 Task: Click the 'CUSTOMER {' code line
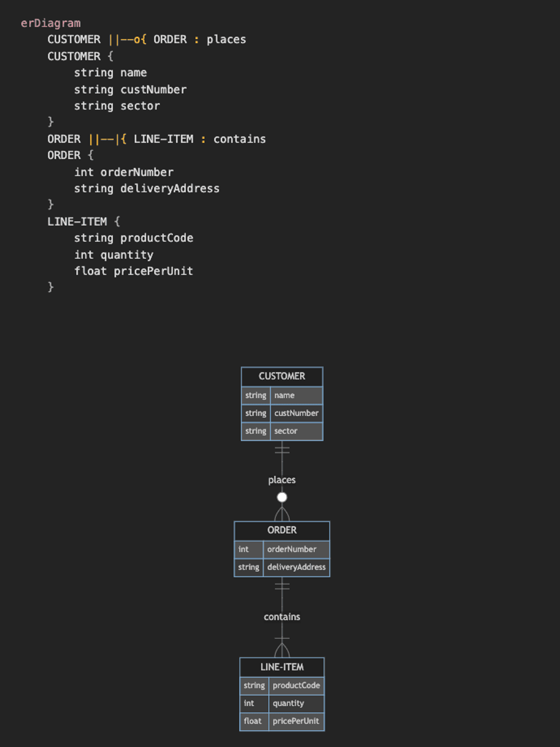80,56
